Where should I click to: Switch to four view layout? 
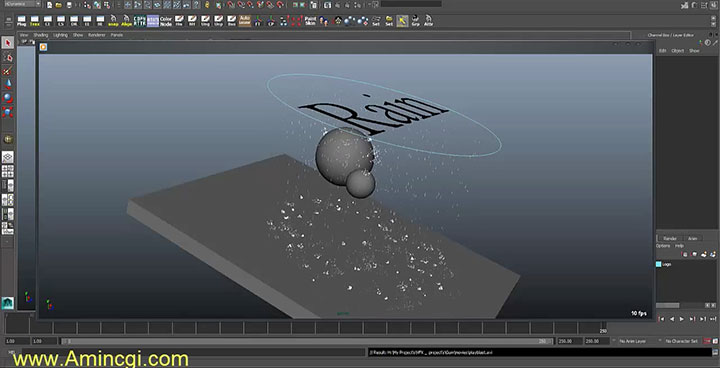[x=7, y=171]
